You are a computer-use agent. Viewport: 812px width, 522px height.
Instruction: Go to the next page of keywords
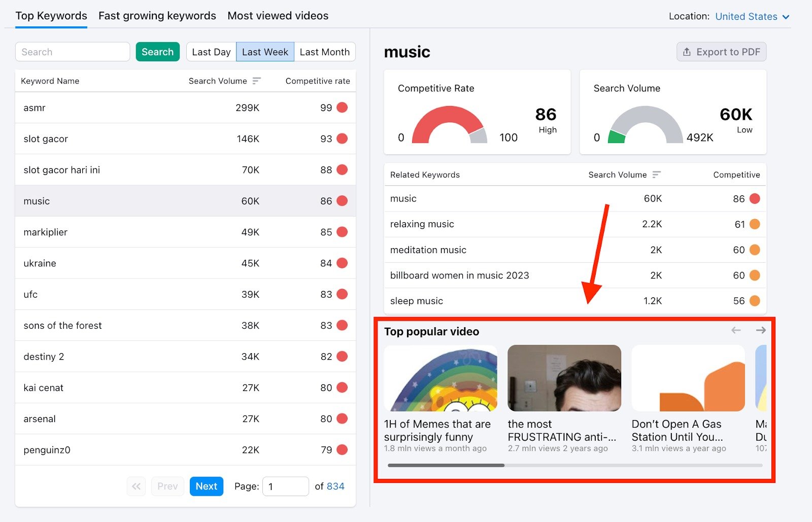(206, 486)
